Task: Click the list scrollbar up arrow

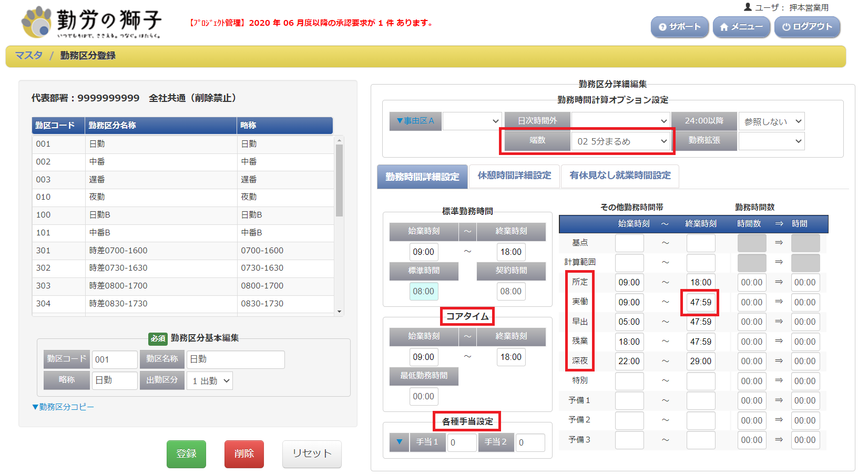Action: coord(339,140)
